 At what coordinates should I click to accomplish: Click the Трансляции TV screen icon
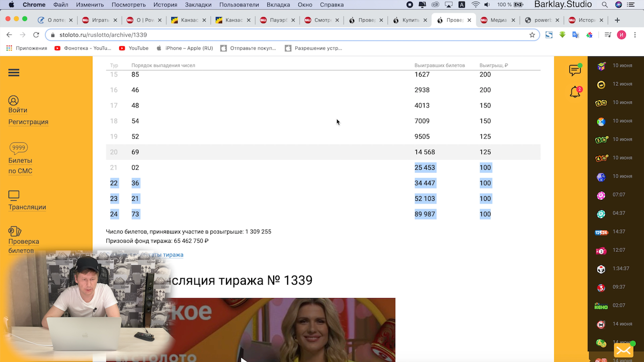(14, 196)
